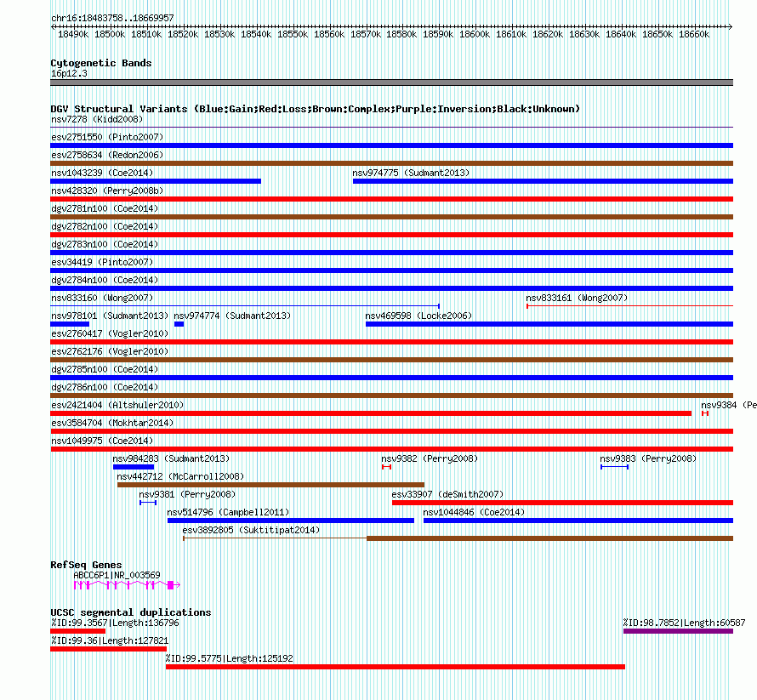Select the nsv9382 (Perry2008) red marker
The image size is (757, 700).
[386, 467]
